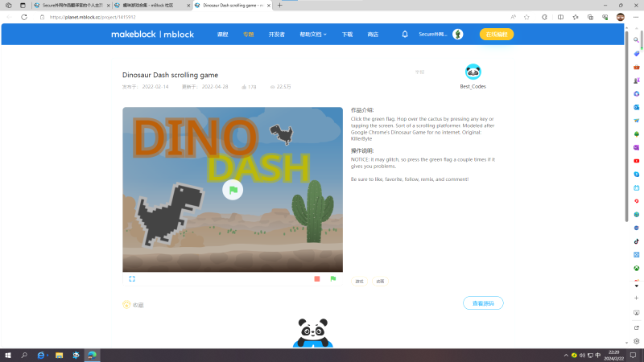
Task: Toggle fullscreen mode for the game
Action: coord(132,278)
